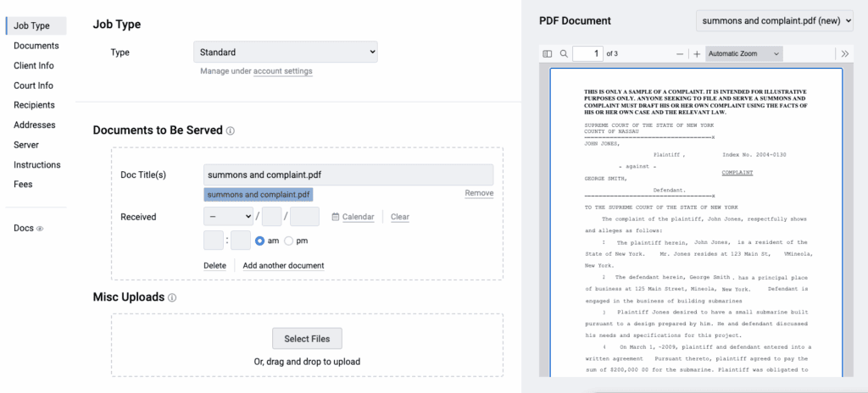Open the Received month dropdown
The height and width of the screenshot is (393, 868).
229,217
